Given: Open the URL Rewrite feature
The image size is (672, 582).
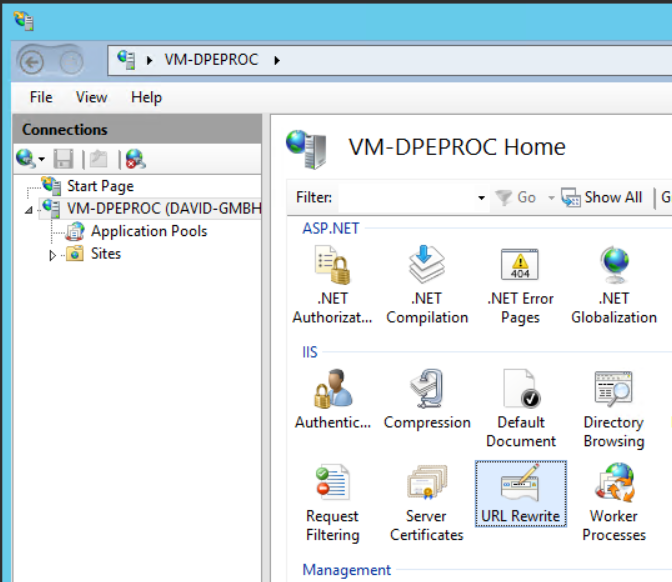Looking at the screenshot, I should click(x=520, y=495).
